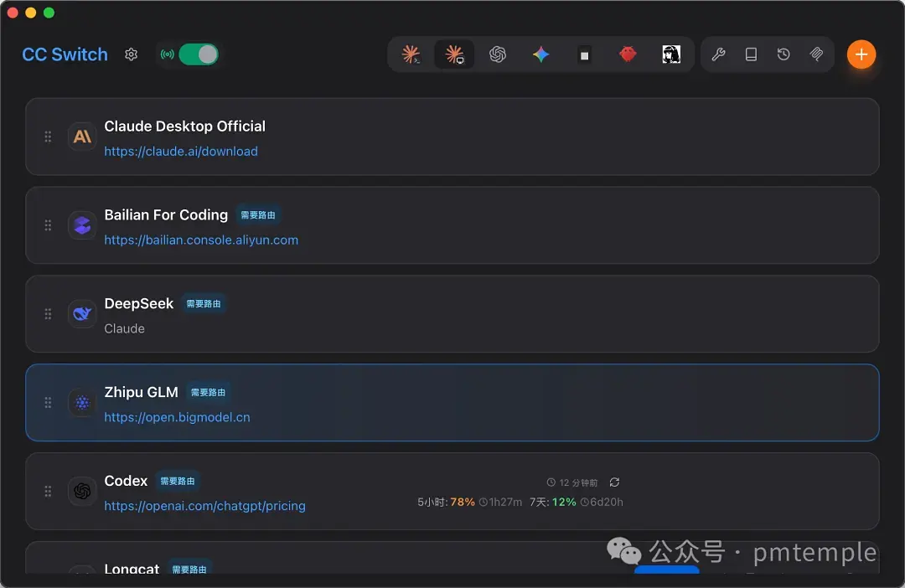
Task: Refresh Codex usage with the refresh icon
Action: click(615, 482)
